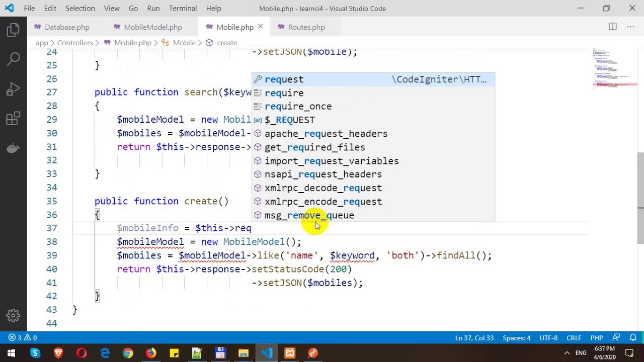
Task: Open Skype from the taskbar
Action: 35,353
